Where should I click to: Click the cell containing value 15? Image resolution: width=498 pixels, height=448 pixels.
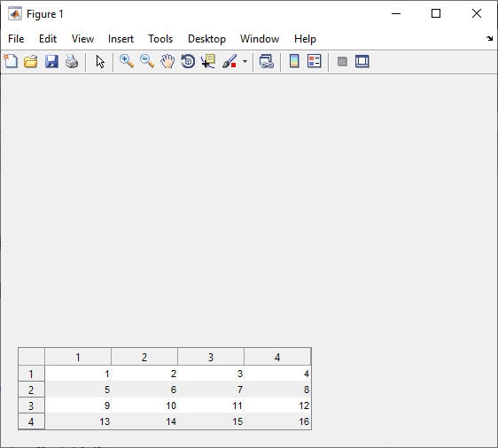pyautogui.click(x=211, y=421)
